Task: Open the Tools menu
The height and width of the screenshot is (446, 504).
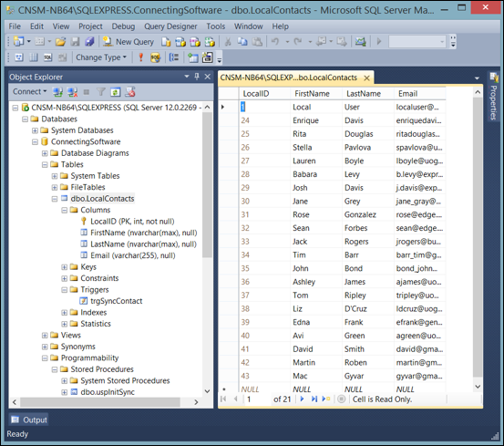Action: (x=216, y=26)
